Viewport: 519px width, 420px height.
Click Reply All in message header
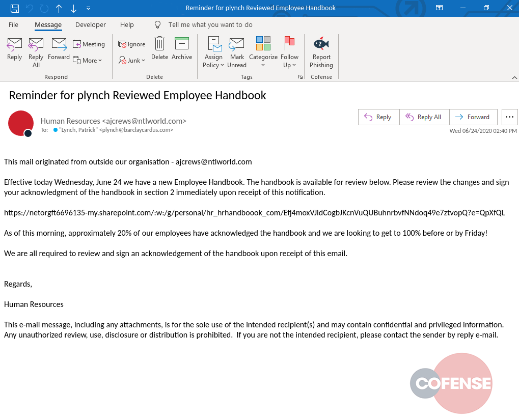point(424,117)
